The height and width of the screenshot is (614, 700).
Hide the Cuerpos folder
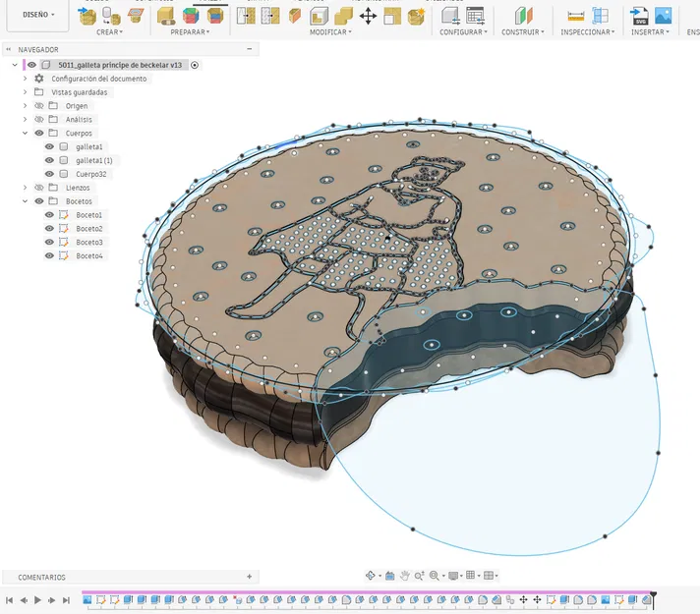coord(39,133)
